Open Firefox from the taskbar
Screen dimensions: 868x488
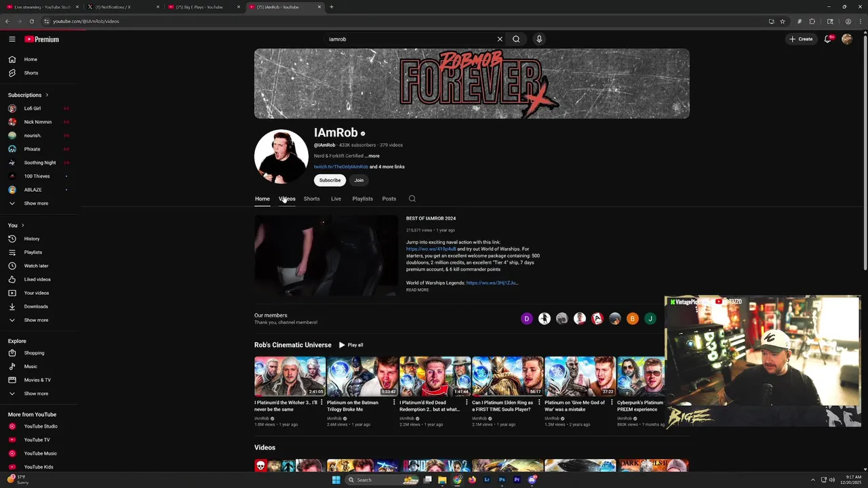coord(472,480)
